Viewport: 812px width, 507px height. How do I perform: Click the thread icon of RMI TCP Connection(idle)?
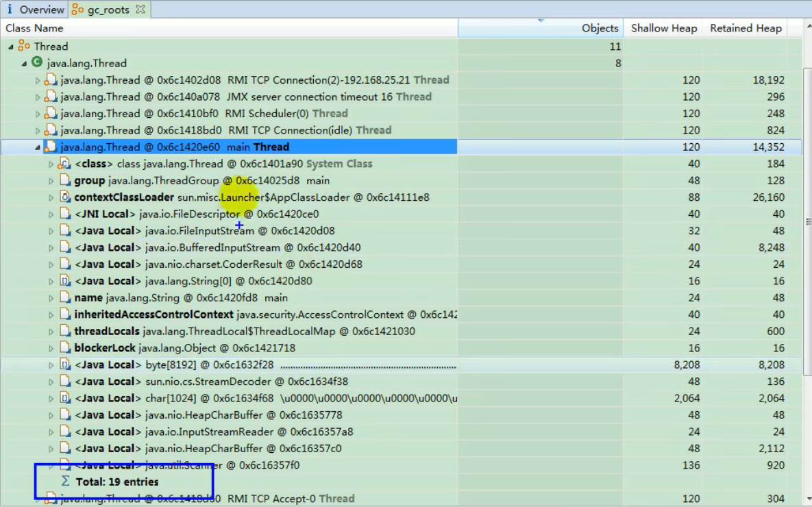[x=50, y=130]
